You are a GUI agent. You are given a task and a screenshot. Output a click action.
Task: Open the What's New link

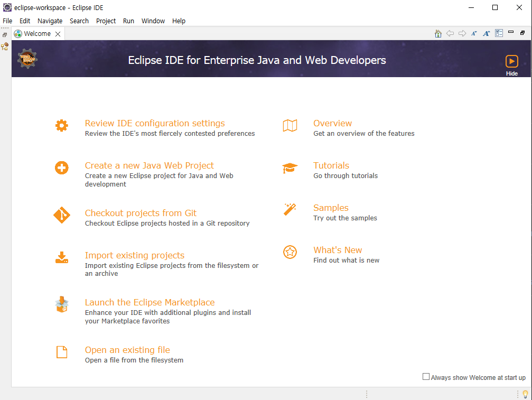(338, 250)
